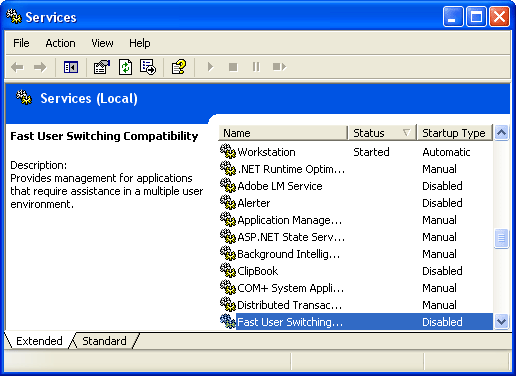Click the gear icon beside .NET Runtime Optim...

pyautogui.click(x=228, y=168)
